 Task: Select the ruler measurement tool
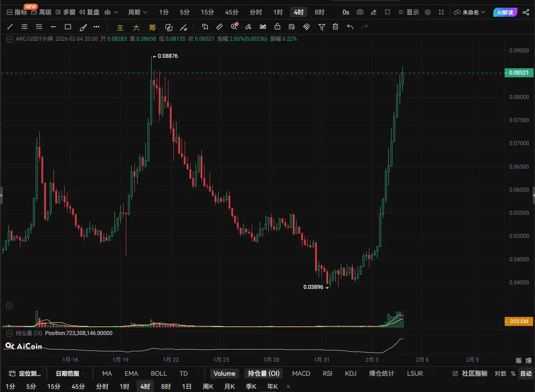click(220, 27)
